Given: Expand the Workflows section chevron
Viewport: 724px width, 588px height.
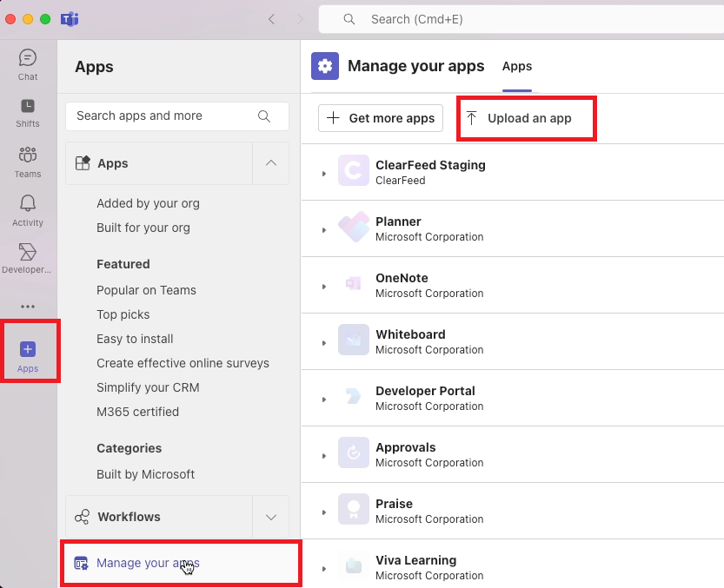Looking at the screenshot, I should [x=270, y=517].
